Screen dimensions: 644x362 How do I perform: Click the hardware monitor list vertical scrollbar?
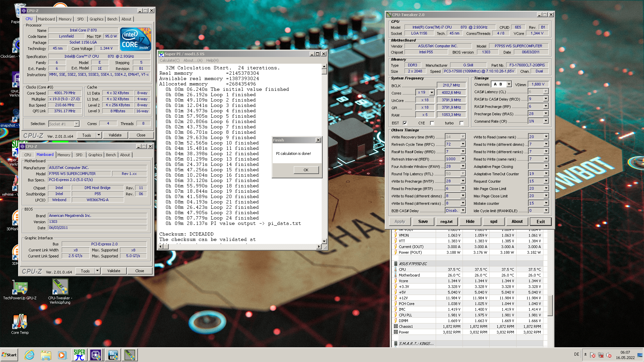coord(550,305)
